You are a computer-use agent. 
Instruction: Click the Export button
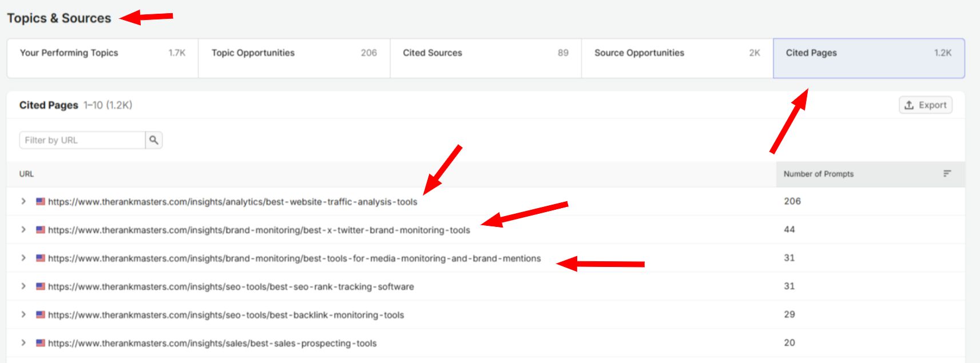pos(926,105)
